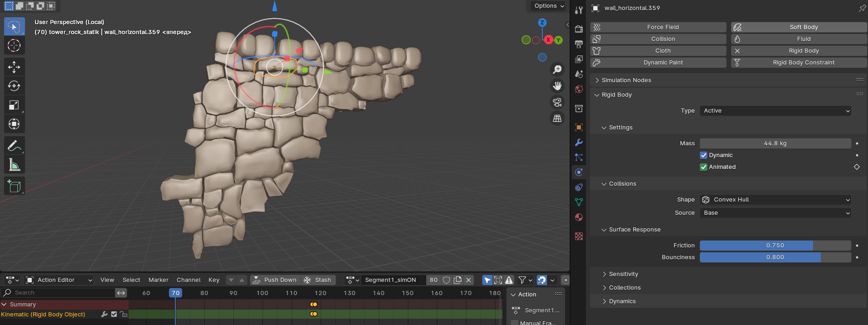The image size is (868, 325).
Task: Select the Scale tool
Action: tap(14, 105)
